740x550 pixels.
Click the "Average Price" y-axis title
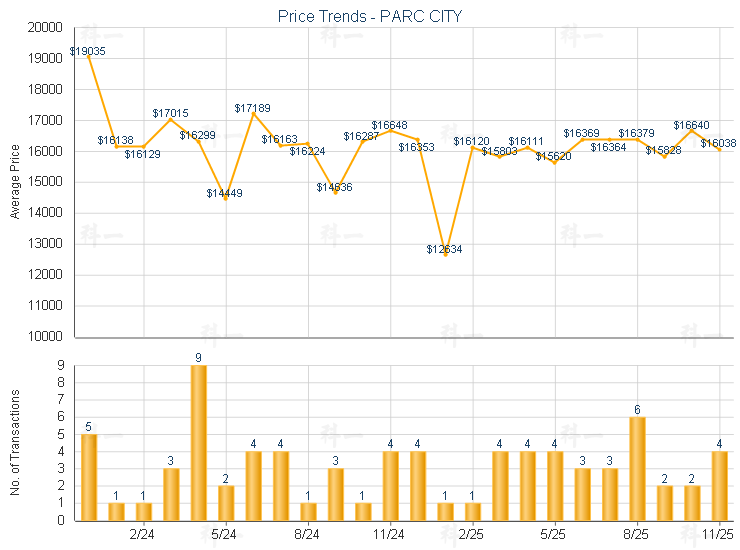[15, 182]
